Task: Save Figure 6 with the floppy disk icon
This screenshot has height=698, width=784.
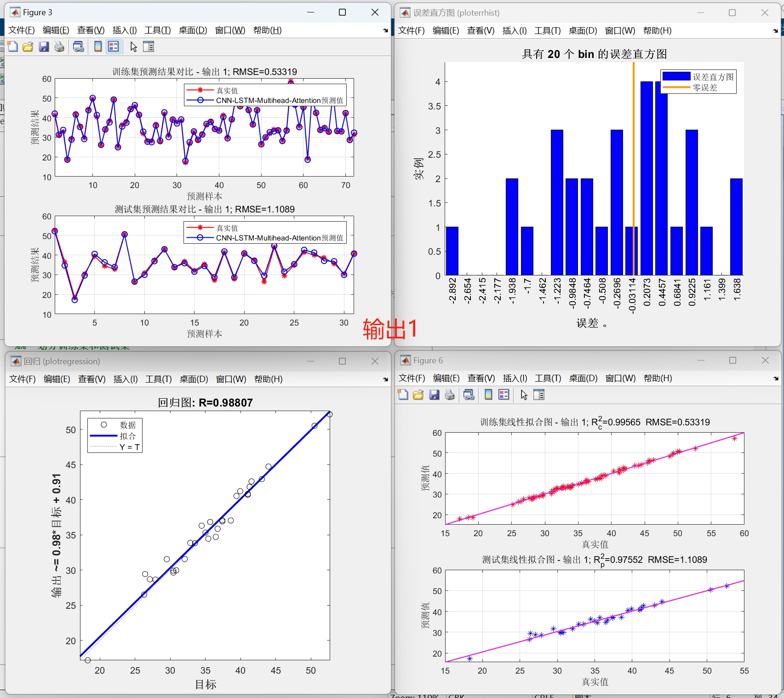Action: [435, 395]
